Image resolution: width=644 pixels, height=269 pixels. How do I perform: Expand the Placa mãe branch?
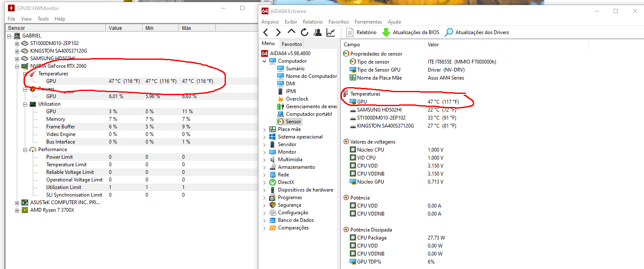265,129
